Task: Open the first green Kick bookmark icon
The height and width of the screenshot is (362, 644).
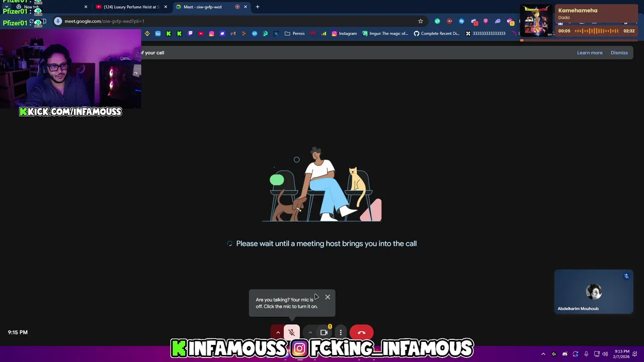Action: [169, 34]
